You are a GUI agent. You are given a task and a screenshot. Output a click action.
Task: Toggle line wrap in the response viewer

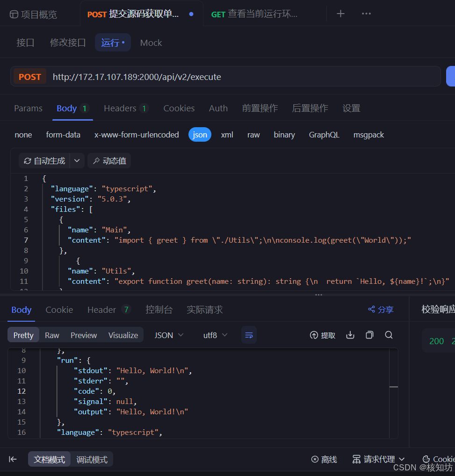click(249, 335)
